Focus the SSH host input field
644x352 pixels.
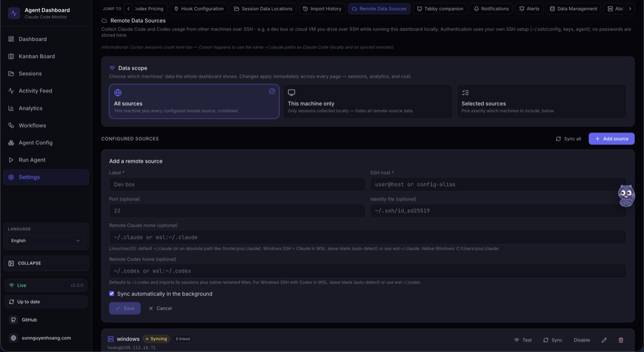[x=498, y=184]
